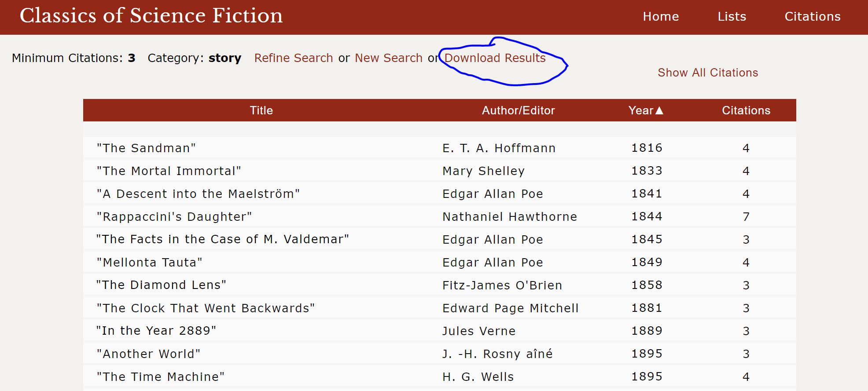Click "The Time Machine" title
868x391 pixels.
(161, 377)
